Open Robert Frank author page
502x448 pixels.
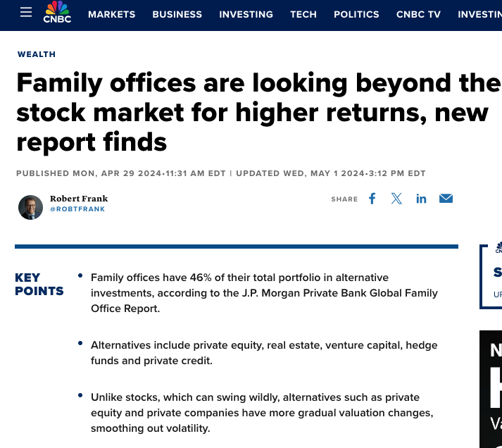click(x=79, y=199)
